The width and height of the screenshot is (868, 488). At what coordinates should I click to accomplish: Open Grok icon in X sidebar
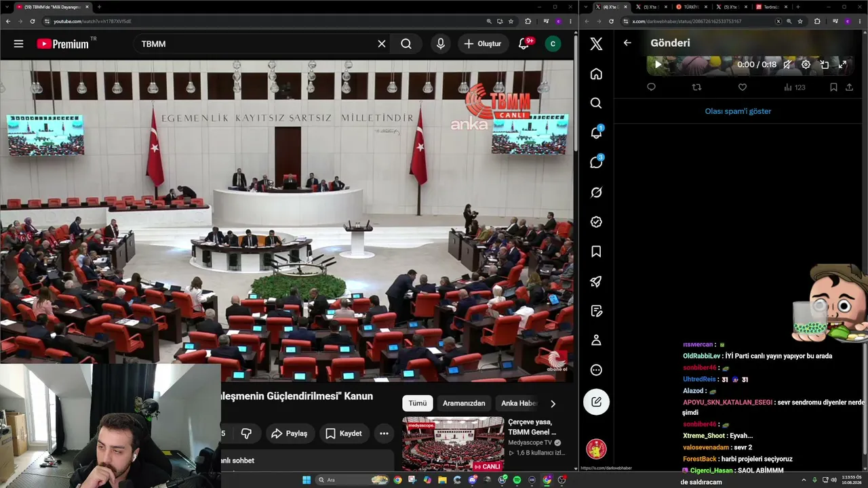(596, 192)
